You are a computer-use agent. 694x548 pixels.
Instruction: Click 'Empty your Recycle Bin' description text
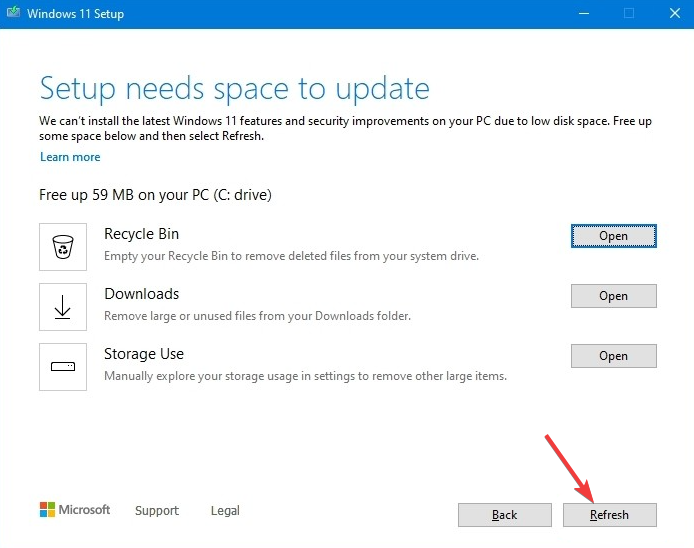[291, 256]
